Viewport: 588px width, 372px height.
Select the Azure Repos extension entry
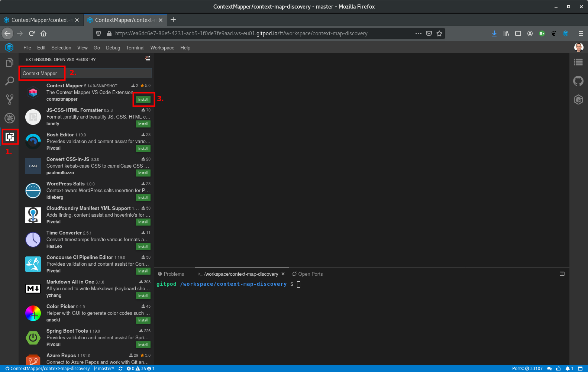86,358
